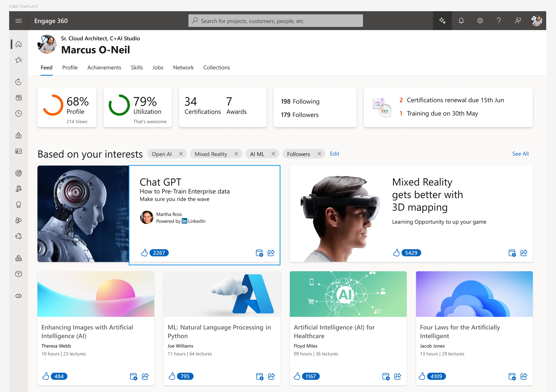
Task: Click the clock icon in sidebar
Action: [18, 113]
